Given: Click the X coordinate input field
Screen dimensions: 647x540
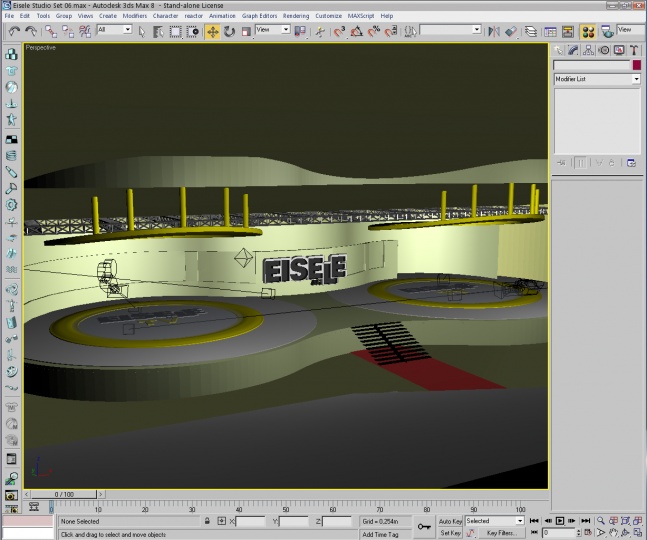Looking at the screenshot, I should point(250,521).
